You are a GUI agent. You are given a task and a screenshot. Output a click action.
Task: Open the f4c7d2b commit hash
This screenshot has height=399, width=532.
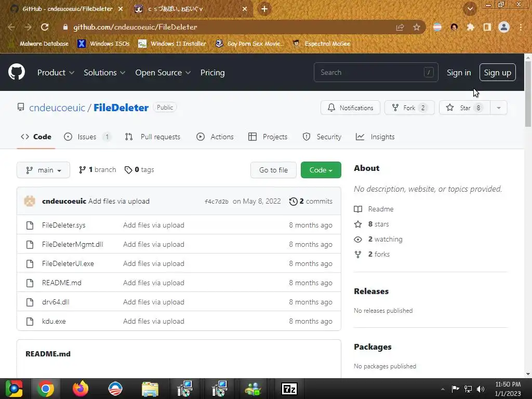[217, 202]
